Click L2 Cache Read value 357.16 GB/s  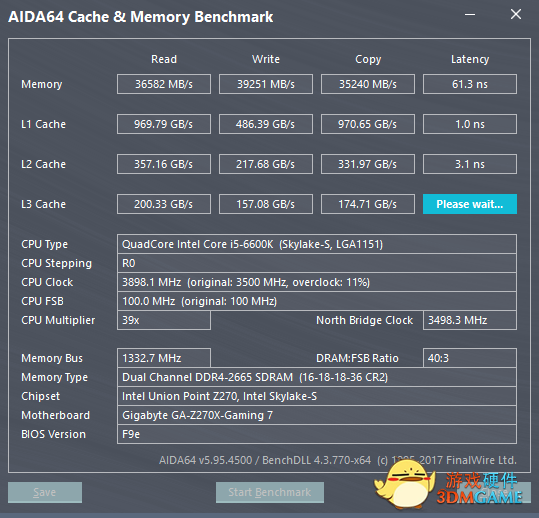tap(164, 164)
